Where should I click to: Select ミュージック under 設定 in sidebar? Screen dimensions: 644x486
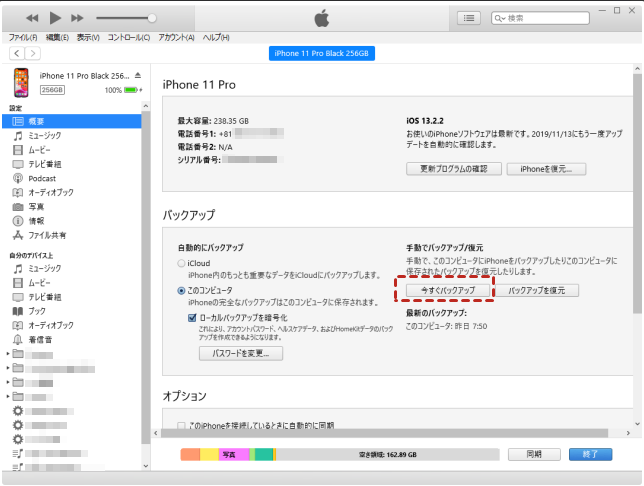click(45, 135)
